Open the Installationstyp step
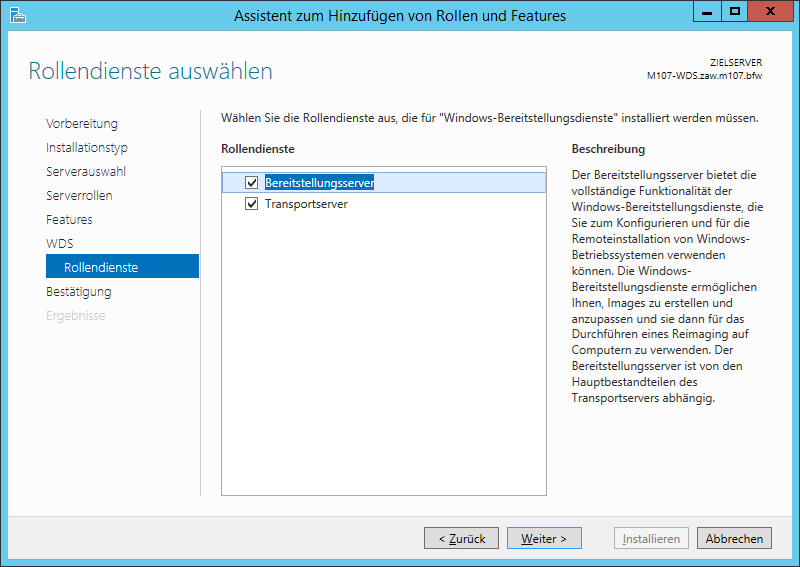 87,148
